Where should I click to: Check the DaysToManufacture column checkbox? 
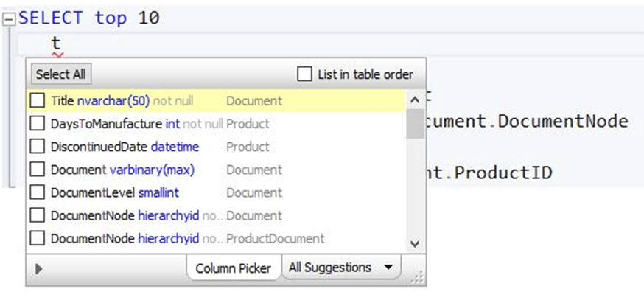click(x=37, y=124)
